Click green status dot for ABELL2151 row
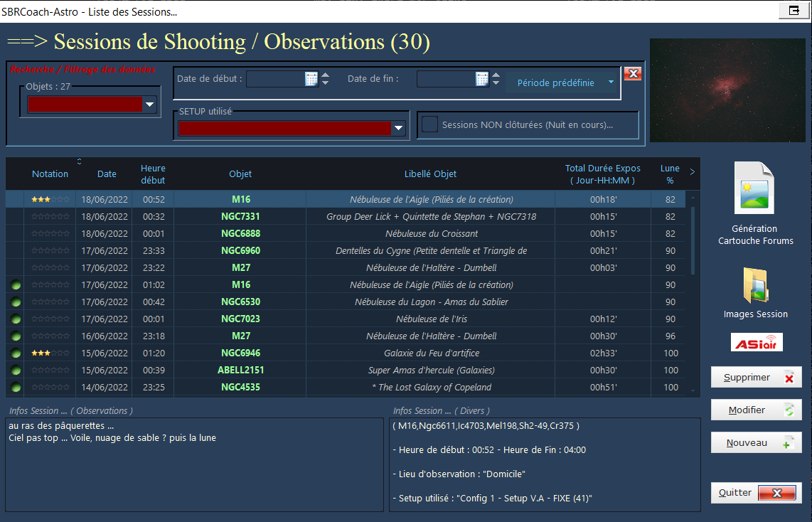 (16, 371)
